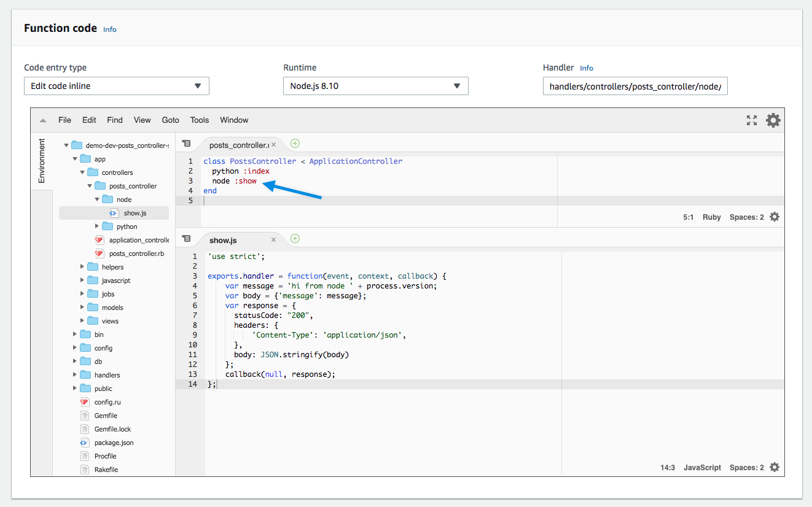Open the Find menu
The height and width of the screenshot is (507, 812).
pos(115,120)
